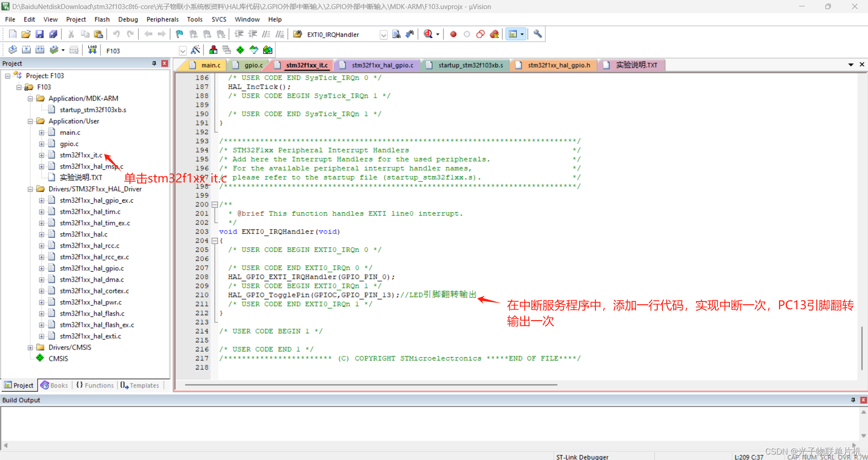The width and height of the screenshot is (868, 460).
Task: Open the SVCS menu
Action: pyautogui.click(x=219, y=19)
